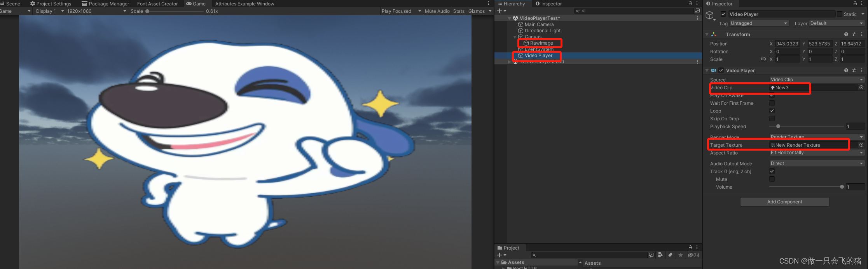Collapse the Video Player component foldout
This screenshot has width=868, height=269.
coord(707,70)
